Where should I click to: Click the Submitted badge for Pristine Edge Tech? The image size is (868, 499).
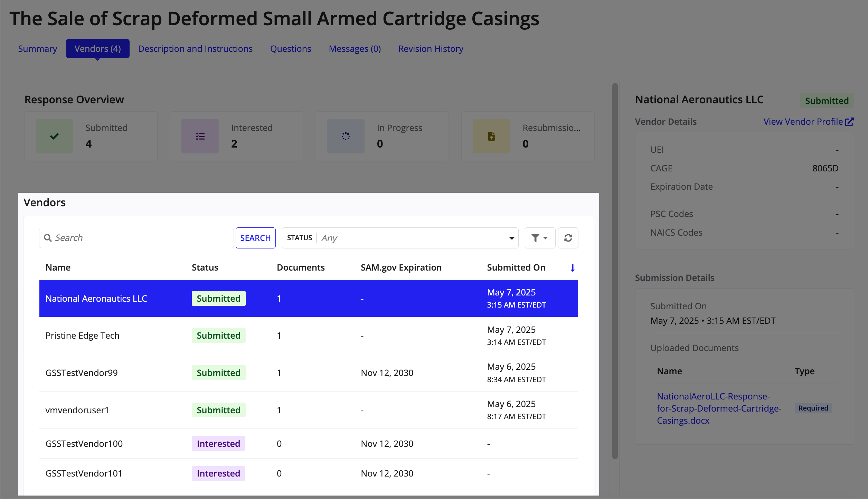(219, 336)
